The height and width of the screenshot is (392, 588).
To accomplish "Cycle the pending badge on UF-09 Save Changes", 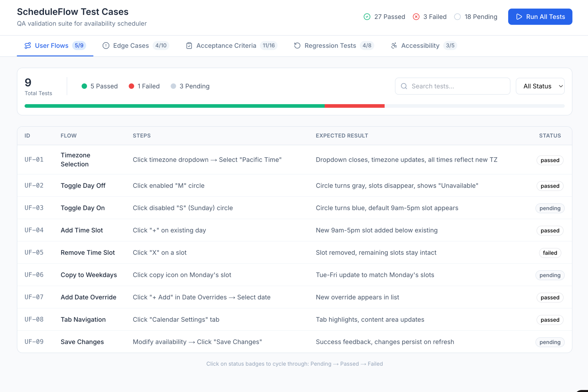I will tap(550, 342).
